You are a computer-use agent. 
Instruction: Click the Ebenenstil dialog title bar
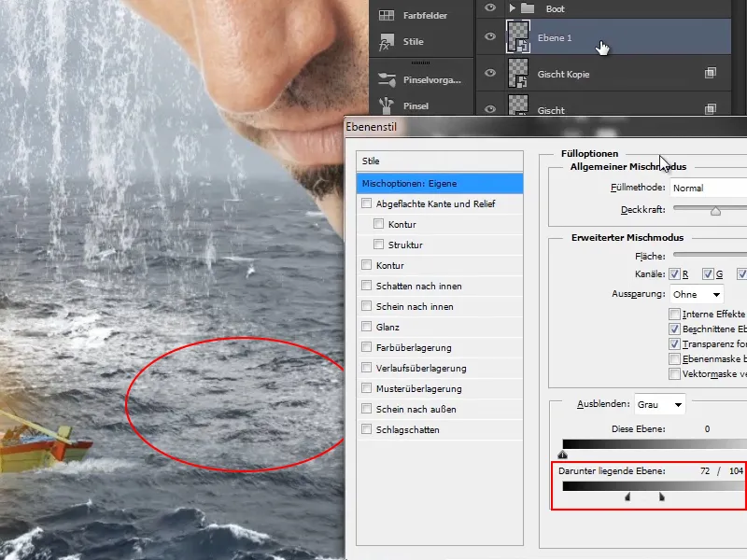[546, 127]
